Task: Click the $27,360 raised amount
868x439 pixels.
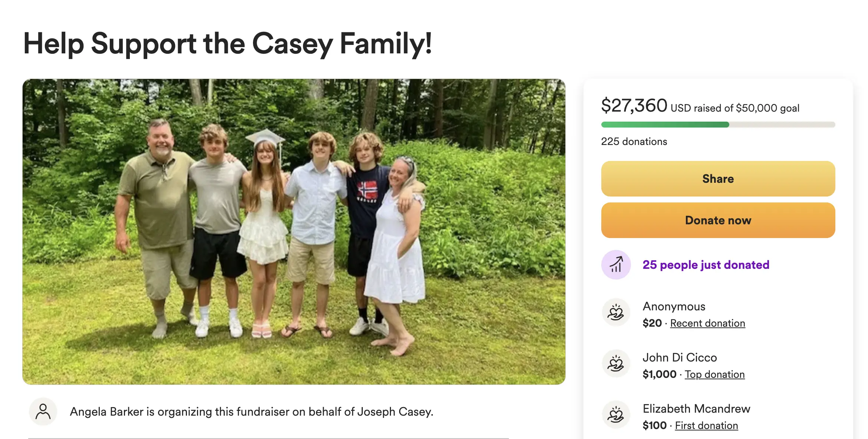Action: [634, 106]
